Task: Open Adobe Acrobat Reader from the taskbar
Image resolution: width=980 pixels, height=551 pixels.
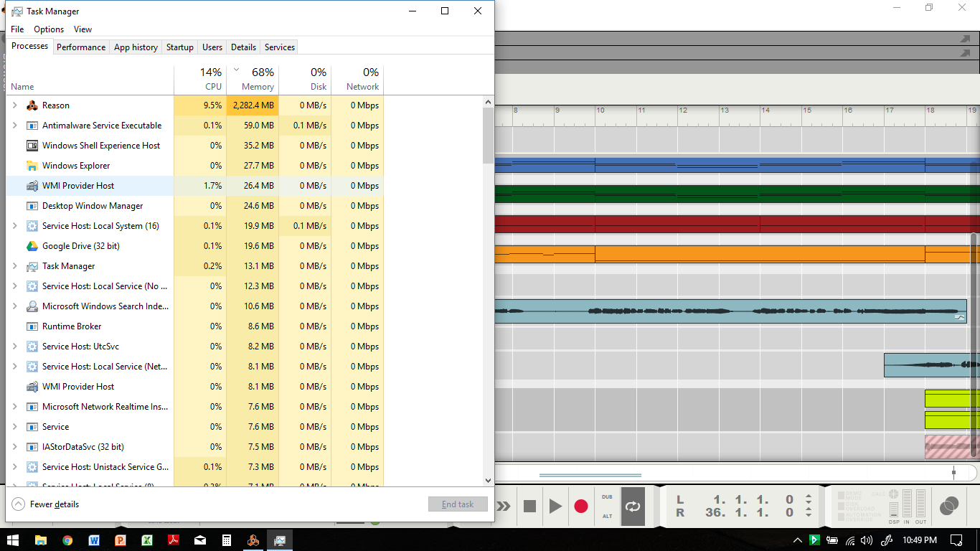Action: click(x=174, y=540)
